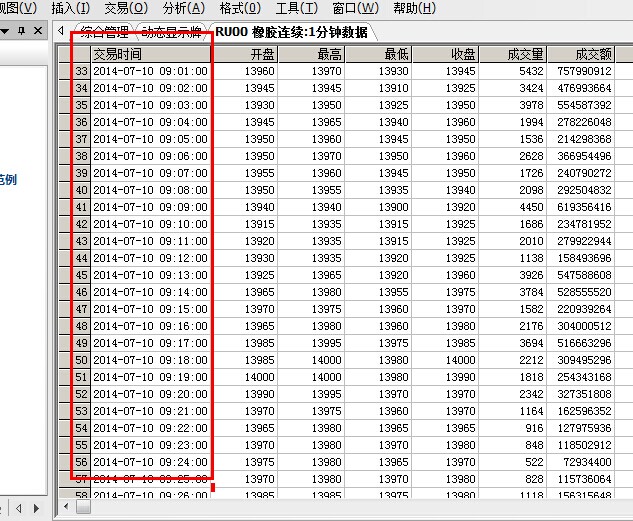Open the 交易(O) menu

click(124, 8)
